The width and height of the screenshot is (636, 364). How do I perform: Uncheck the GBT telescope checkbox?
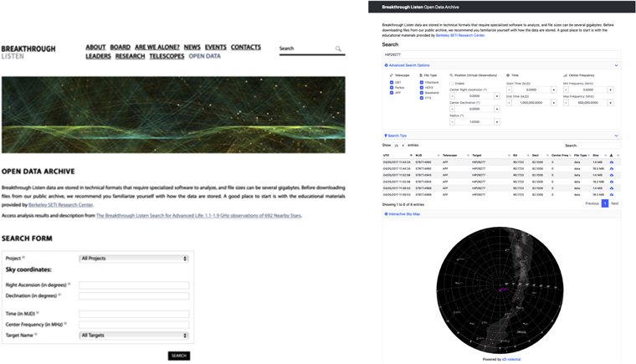point(392,83)
